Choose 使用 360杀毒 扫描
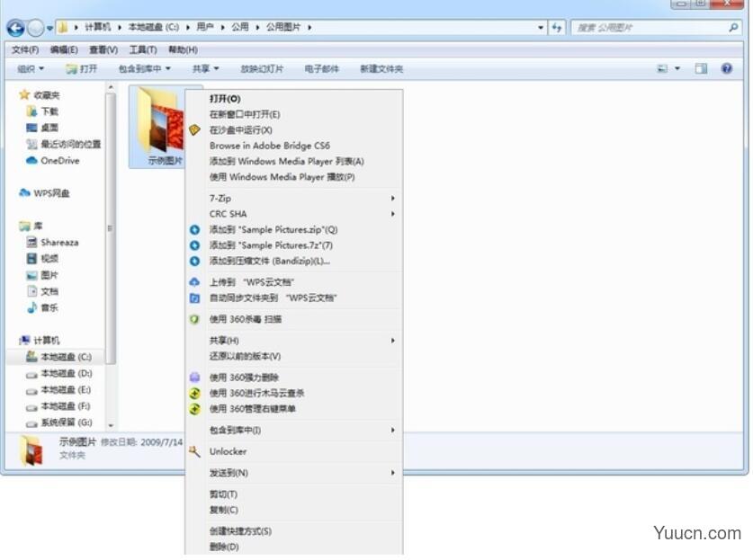 pyautogui.click(x=294, y=319)
